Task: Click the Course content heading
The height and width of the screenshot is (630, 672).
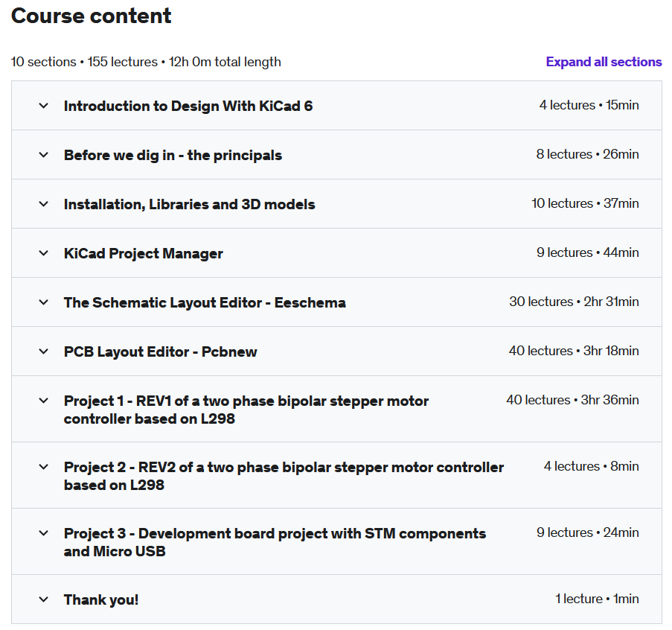Action: click(91, 16)
